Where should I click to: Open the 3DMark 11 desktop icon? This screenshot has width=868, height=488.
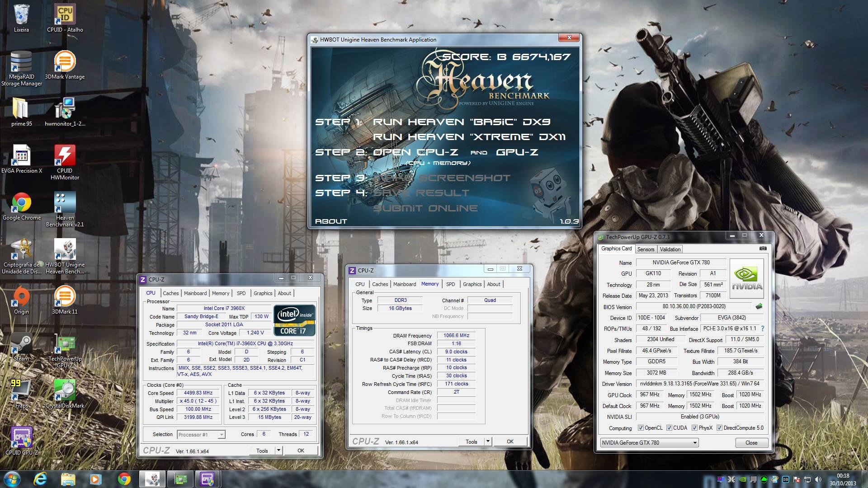[x=65, y=300]
